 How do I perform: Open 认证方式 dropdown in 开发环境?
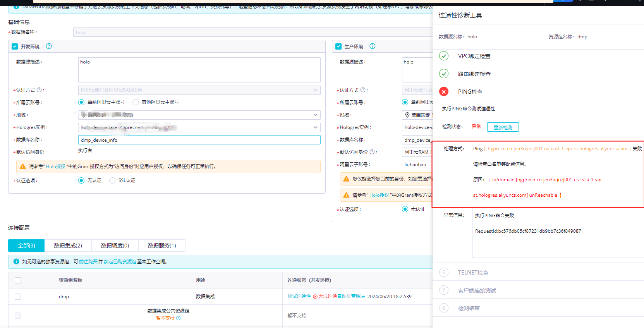click(199, 90)
